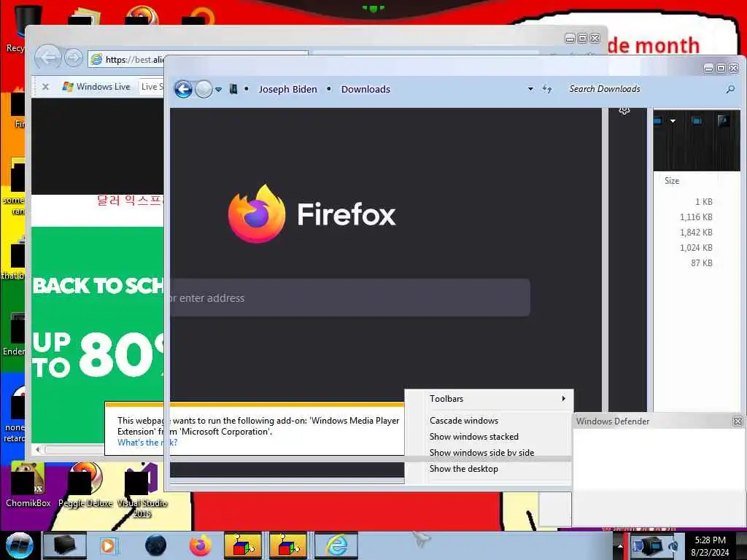This screenshot has width=747, height=560.
Task: Open the dark globe taskbar icon
Action: point(156,545)
